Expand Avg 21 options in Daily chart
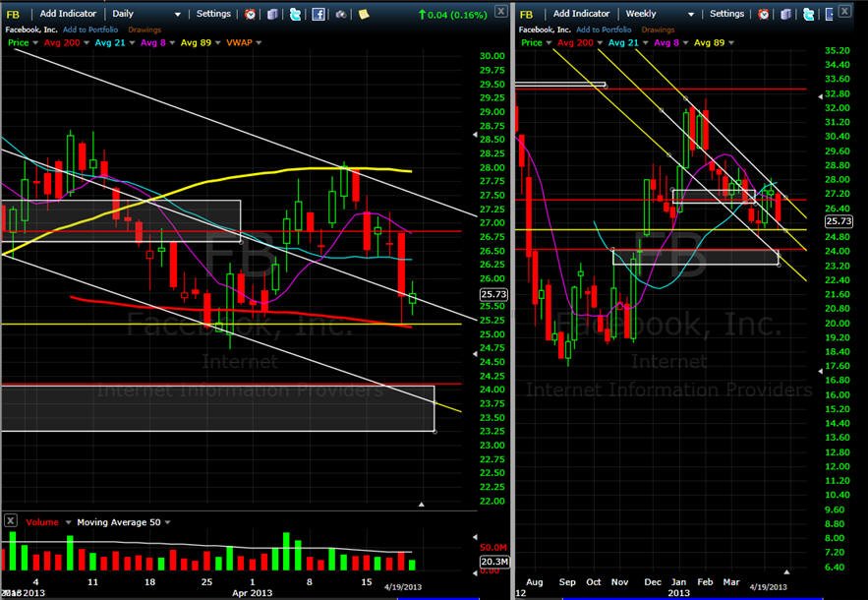868x600 pixels. pyautogui.click(x=132, y=42)
